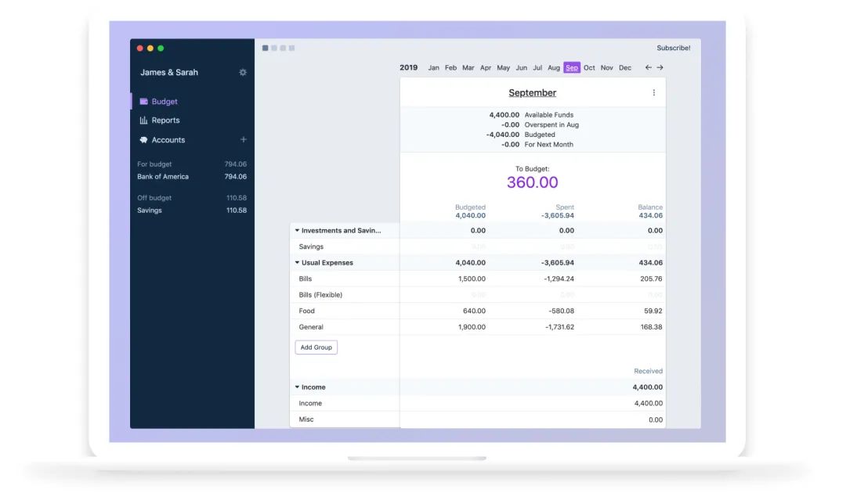Switch to the Oct month tab
Viewport: 846px width, 504px height.
pyautogui.click(x=589, y=67)
